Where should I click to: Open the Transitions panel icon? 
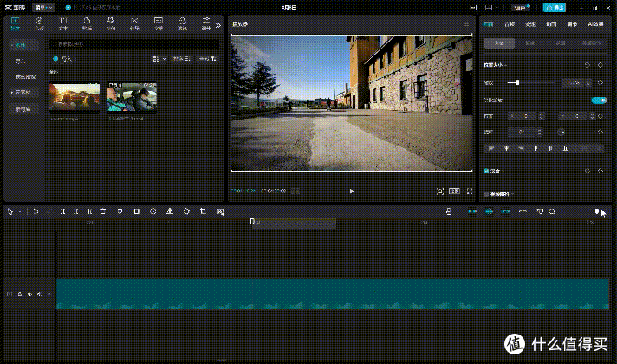(x=134, y=23)
